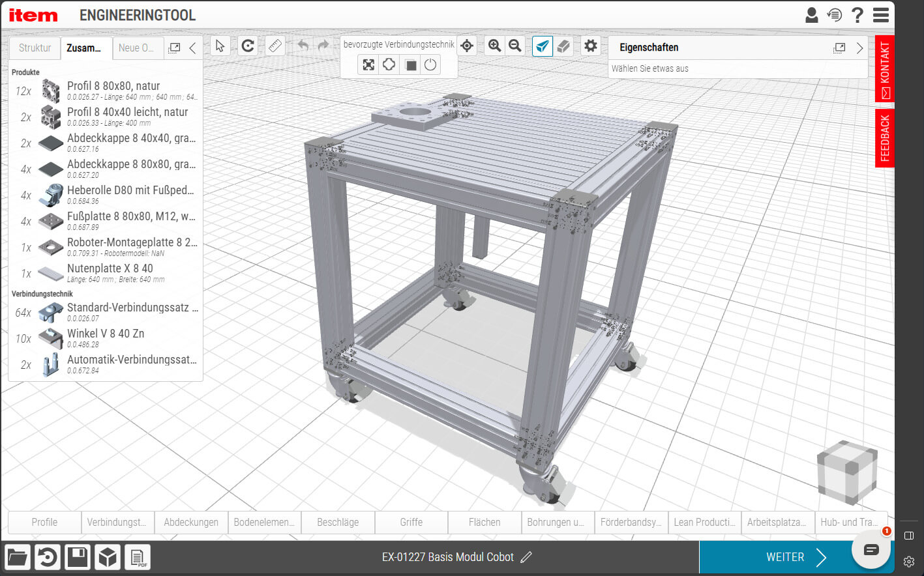
Task: Export the design as PDF
Action: click(x=138, y=557)
